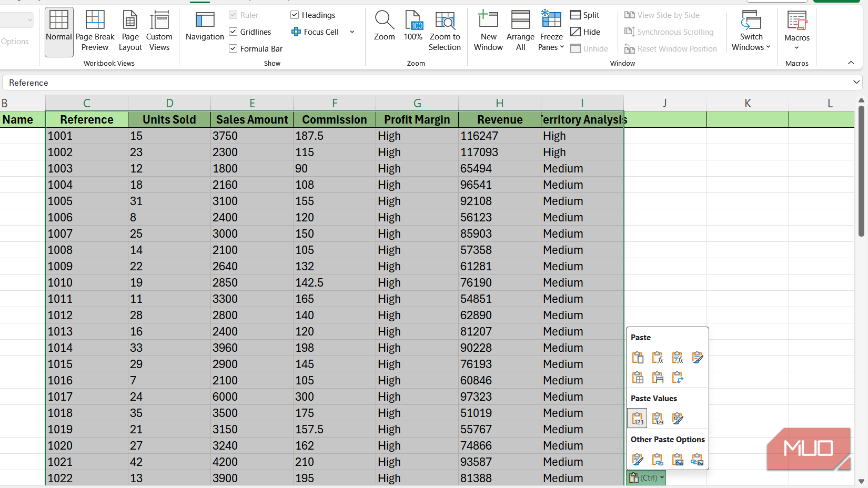
Task: Click the Hide window button
Action: pos(585,32)
